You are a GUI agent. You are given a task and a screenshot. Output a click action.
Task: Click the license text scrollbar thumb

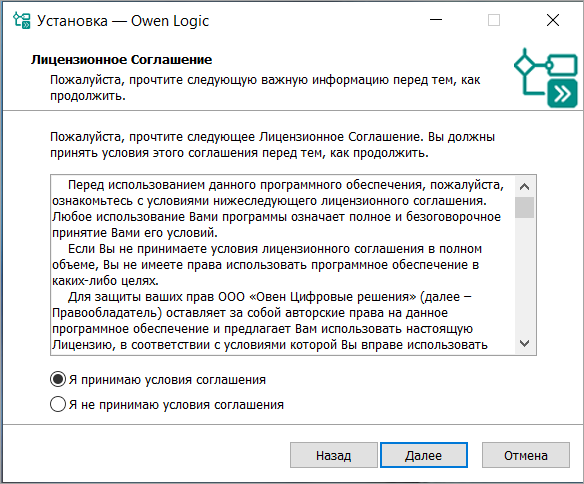click(524, 207)
